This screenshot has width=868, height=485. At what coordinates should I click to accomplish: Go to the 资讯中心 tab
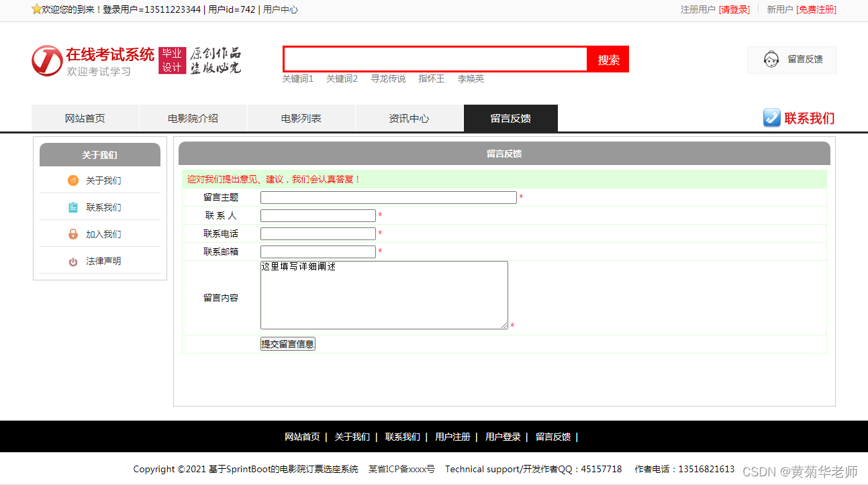tap(409, 118)
